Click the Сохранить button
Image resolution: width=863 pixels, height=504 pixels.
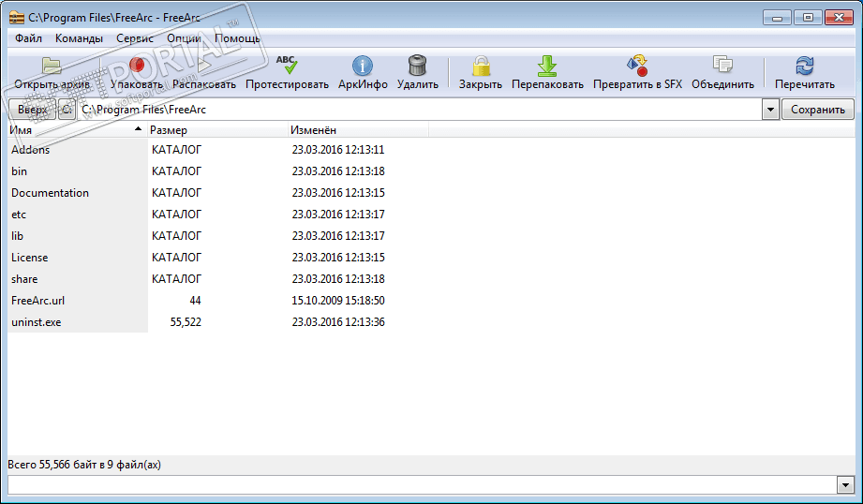818,110
